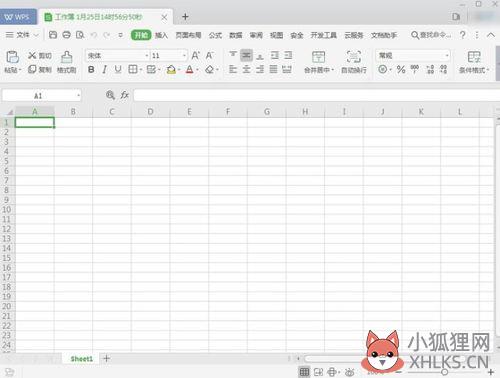Click the Print icon in quick toolbar
This screenshot has width=500, height=378.
pos(66,34)
